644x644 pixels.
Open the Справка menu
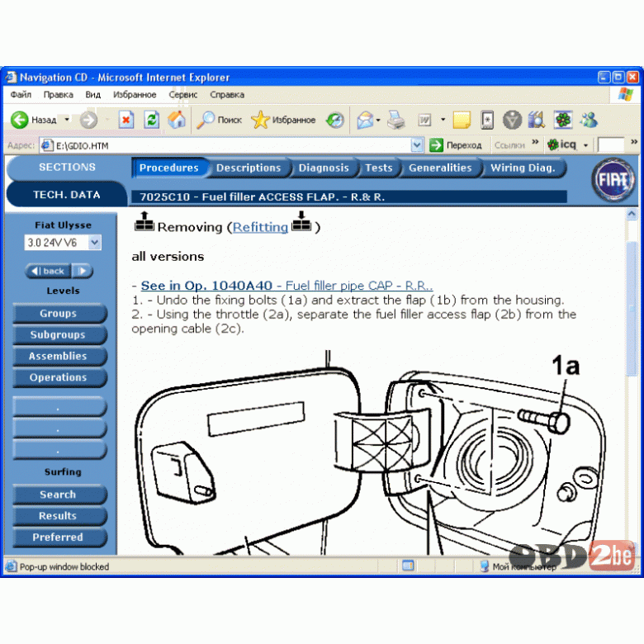227,95
